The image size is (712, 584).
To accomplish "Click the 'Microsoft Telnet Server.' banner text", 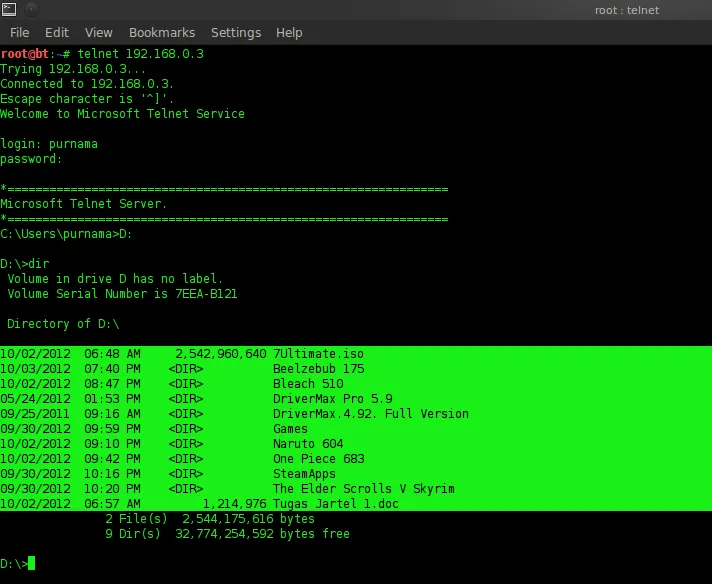I will coord(84,204).
